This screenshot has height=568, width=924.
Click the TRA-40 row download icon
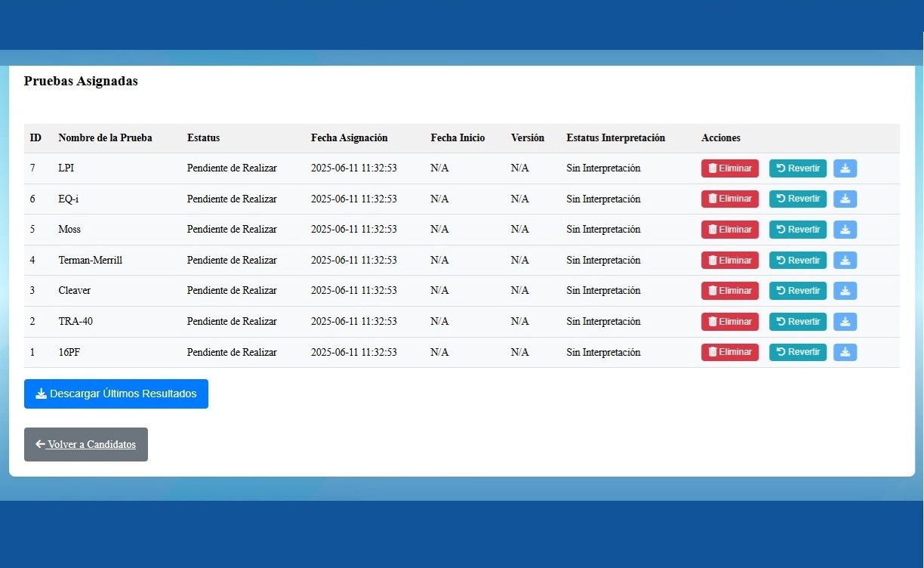tap(845, 322)
